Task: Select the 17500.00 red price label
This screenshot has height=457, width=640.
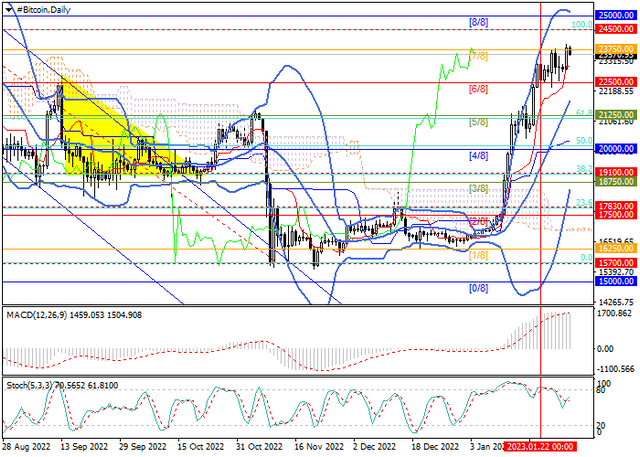Action: coord(616,215)
